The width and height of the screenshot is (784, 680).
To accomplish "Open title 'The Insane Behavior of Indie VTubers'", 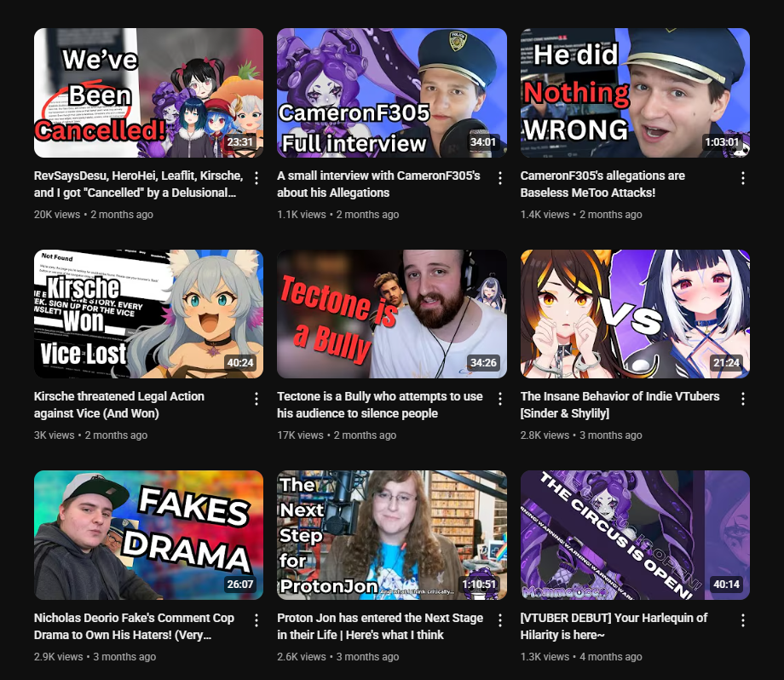I will tap(620, 396).
